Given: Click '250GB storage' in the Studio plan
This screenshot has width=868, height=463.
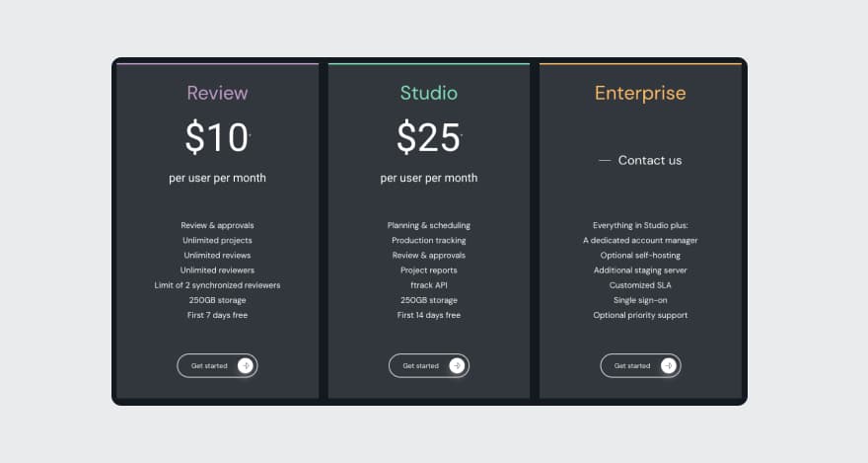Looking at the screenshot, I should pyautogui.click(x=429, y=300).
